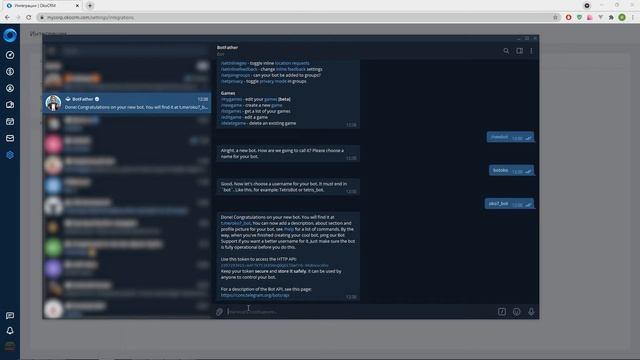The height and width of the screenshot is (360, 640).
Task: Open the notifications bell in CRM sidebar
Action: 10,331
